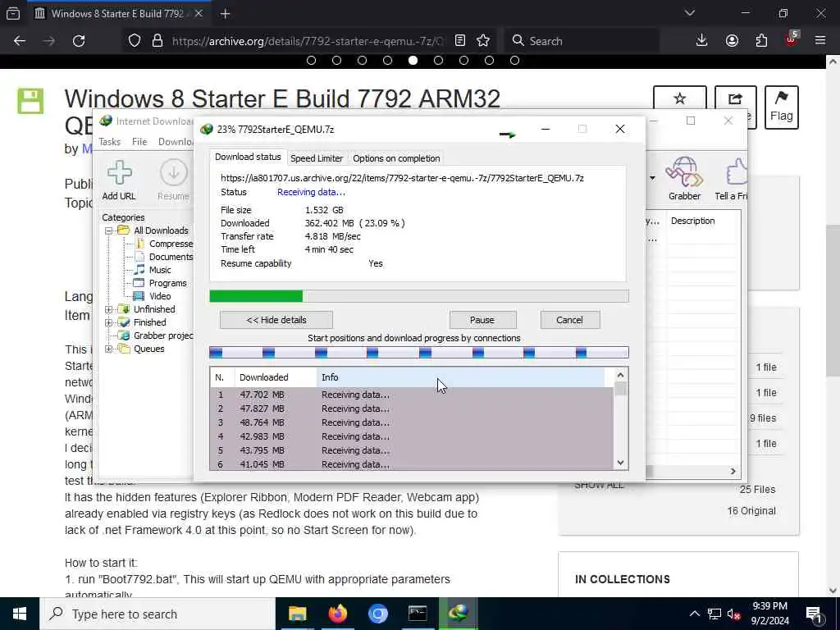Viewport: 840px width, 630px height.
Task: Open a new Firefox tab with plus
Action: click(x=225, y=14)
